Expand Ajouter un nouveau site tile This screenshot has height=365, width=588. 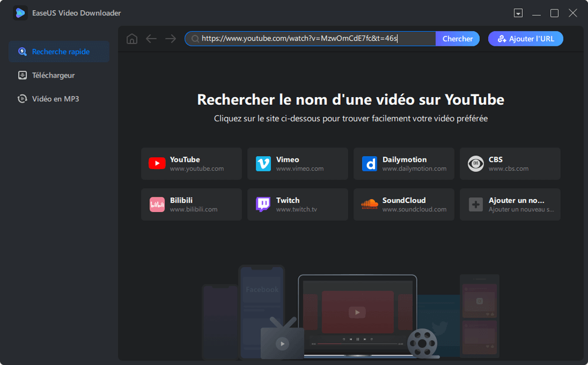point(510,204)
